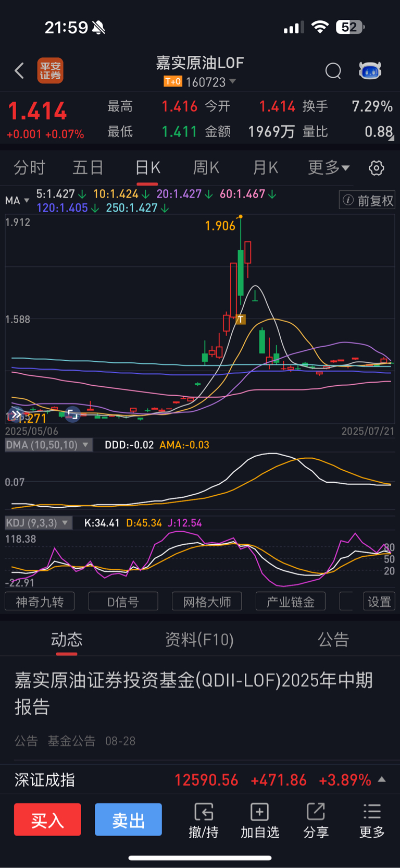Screen dimensions: 400x868
Task: Tap the D信号 indicator button
Action: (123, 602)
